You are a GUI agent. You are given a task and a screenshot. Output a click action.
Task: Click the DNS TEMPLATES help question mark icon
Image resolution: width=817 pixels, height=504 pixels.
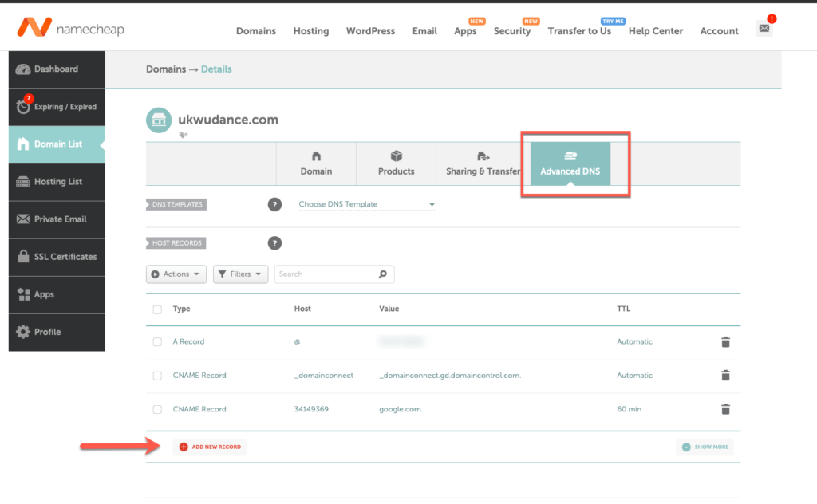click(x=274, y=204)
